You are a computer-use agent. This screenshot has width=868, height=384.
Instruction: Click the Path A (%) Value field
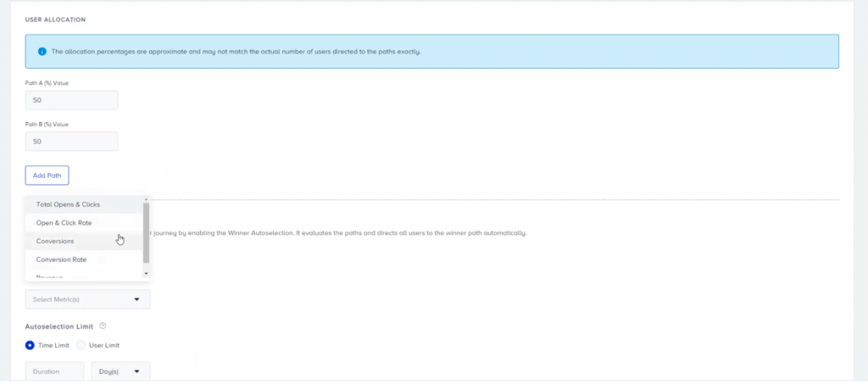point(71,100)
